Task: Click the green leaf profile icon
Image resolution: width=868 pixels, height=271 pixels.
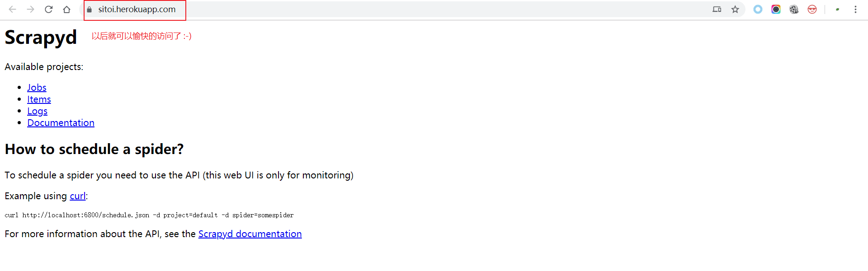Action: pos(837,9)
